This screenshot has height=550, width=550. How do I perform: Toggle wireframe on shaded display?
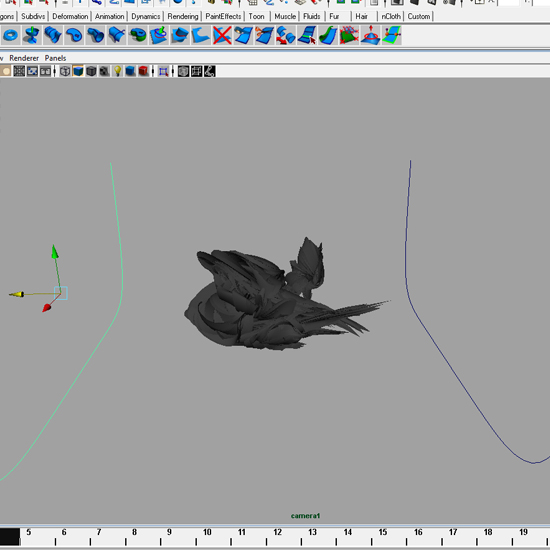point(91,71)
